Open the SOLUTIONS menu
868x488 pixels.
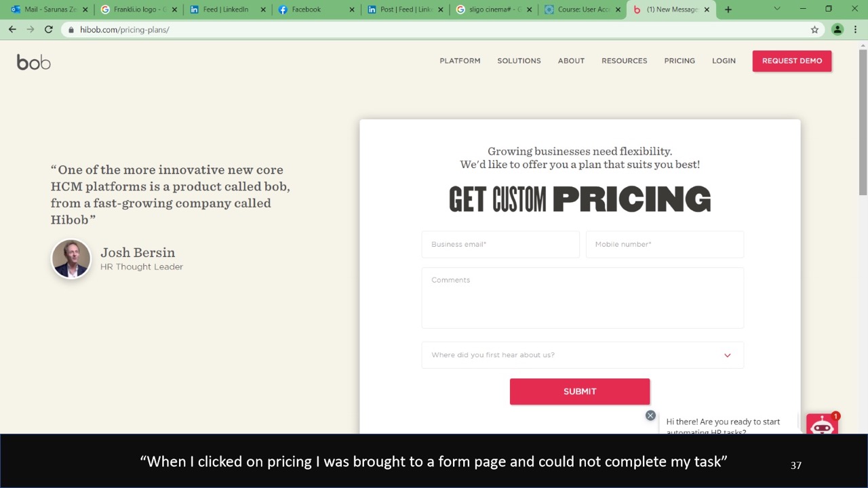click(x=519, y=61)
